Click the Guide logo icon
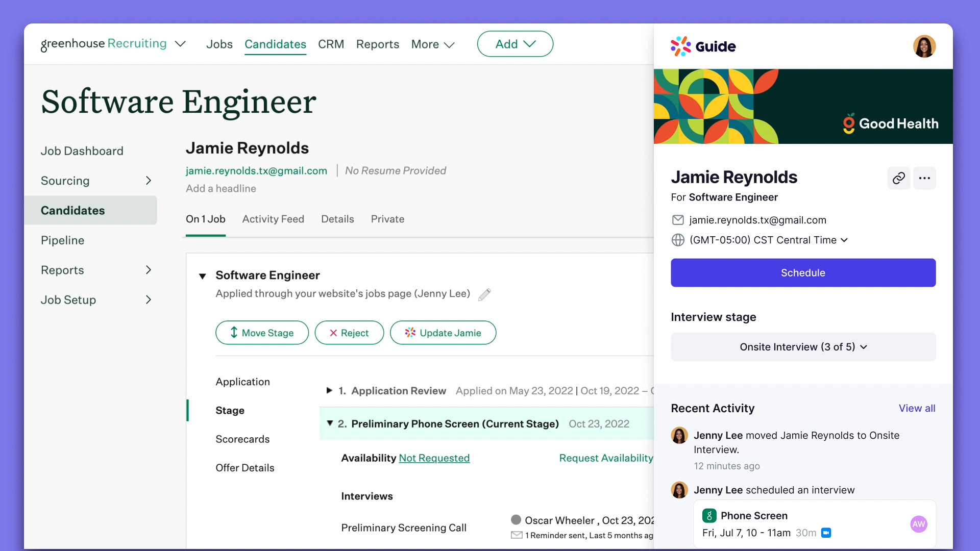The height and width of the screenshot is (551, 980). pos(681,46)
